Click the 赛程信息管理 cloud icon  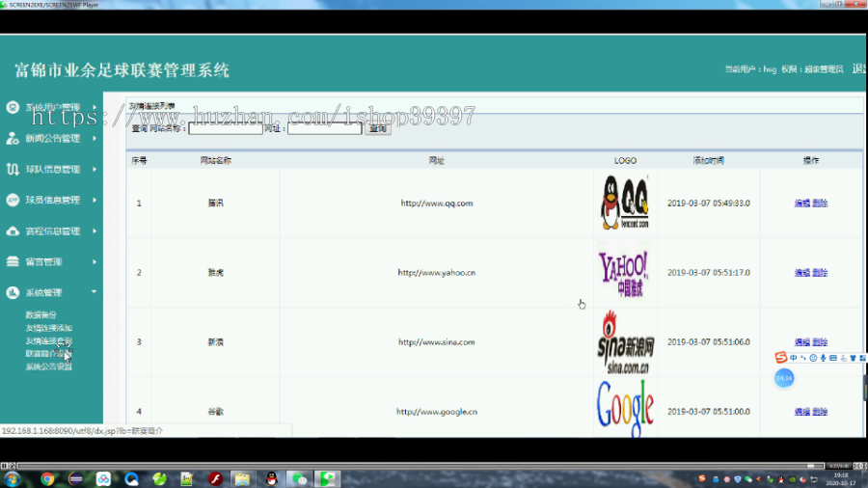point(13,230)
